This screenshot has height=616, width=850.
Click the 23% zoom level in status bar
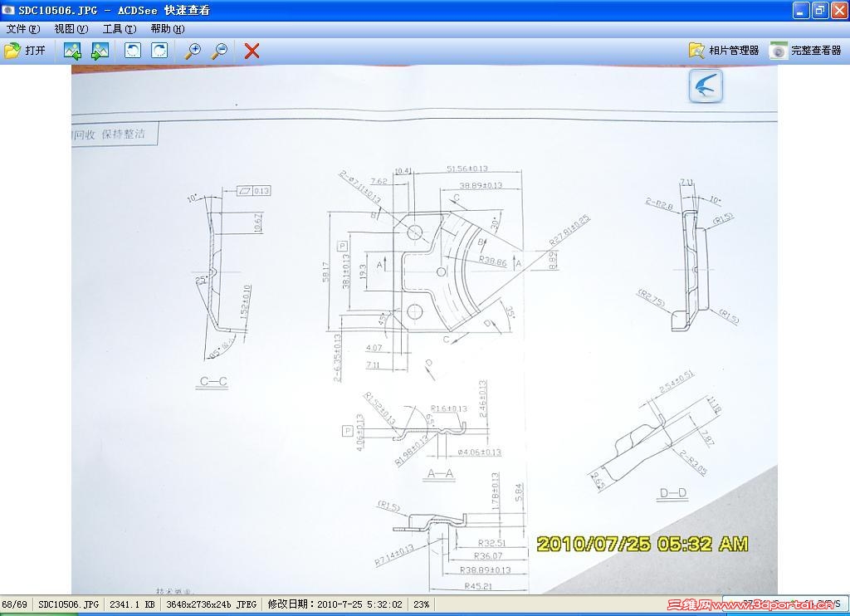(x=421, y=604)
